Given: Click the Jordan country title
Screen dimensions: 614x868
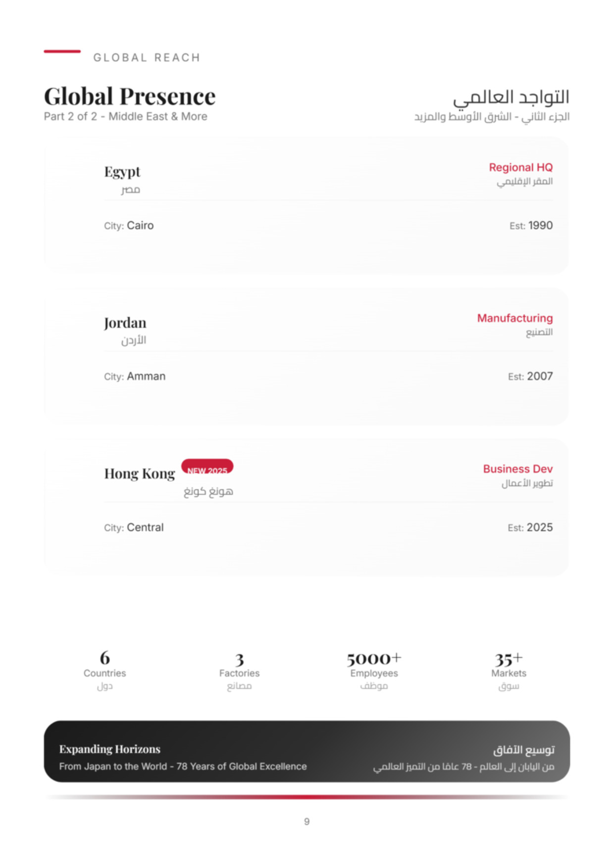Looking at the screenshot, I should pyautogui.click(x=125, y=323).
